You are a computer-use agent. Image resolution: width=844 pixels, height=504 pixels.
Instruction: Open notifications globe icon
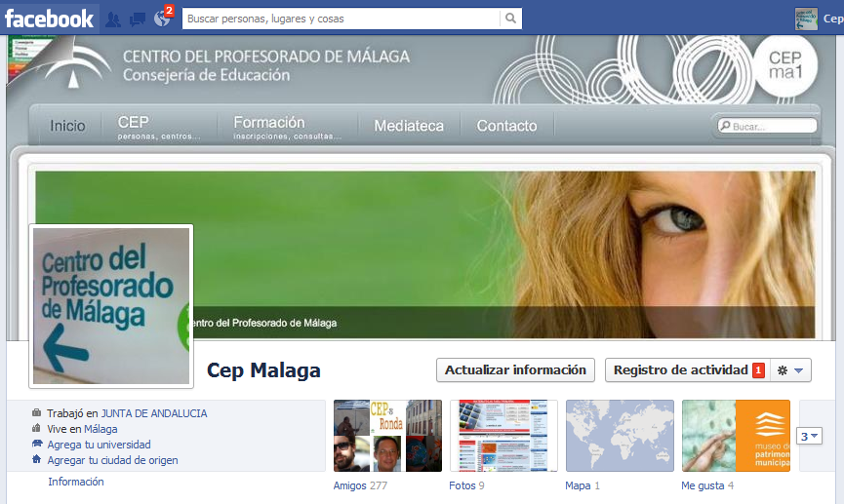point(161,19)
